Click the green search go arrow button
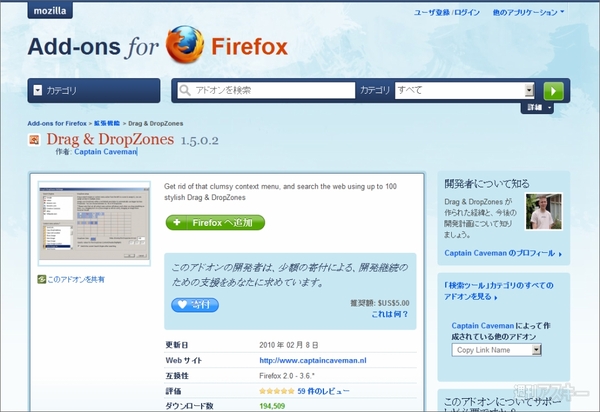The image size is (600, 412). point(554,91)
